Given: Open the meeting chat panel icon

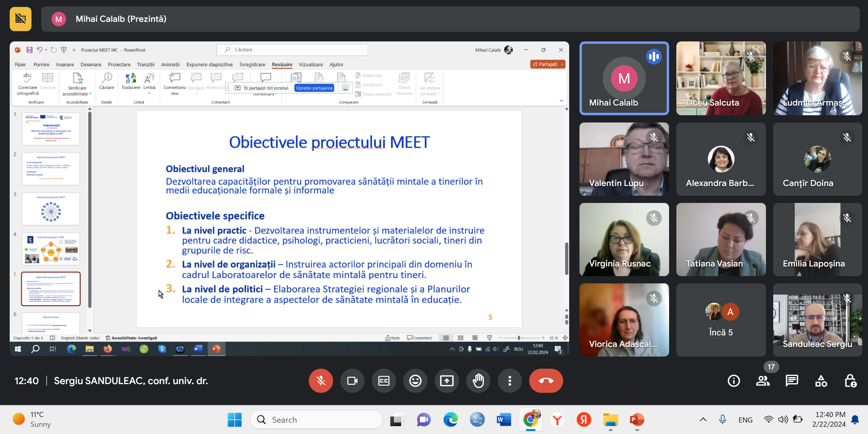Looking at the screenshot, I should pos(791,381).
